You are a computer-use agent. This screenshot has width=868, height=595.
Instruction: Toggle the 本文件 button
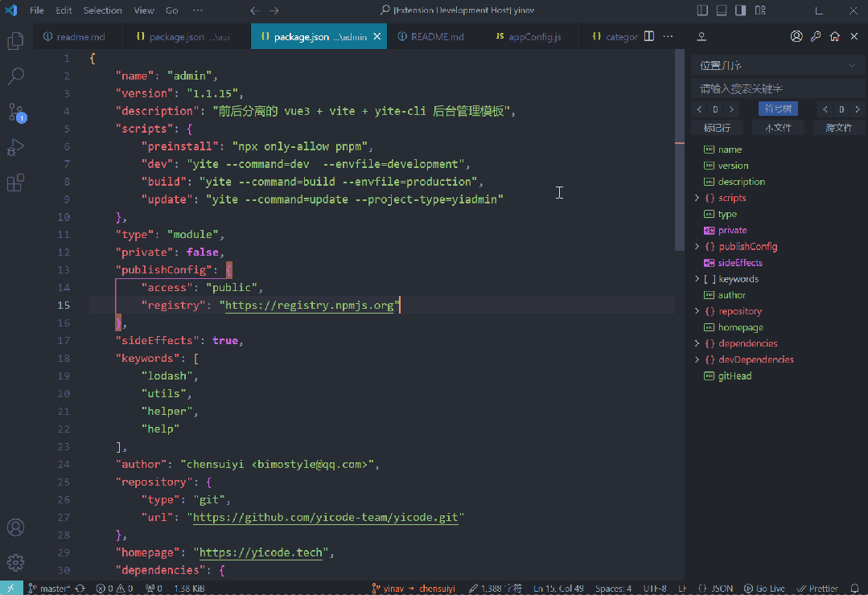click(778, 128)
